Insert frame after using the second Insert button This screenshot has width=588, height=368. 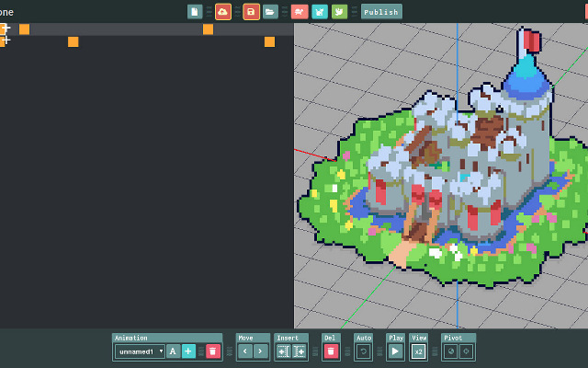pyautogui.click(x=300, y=351)
